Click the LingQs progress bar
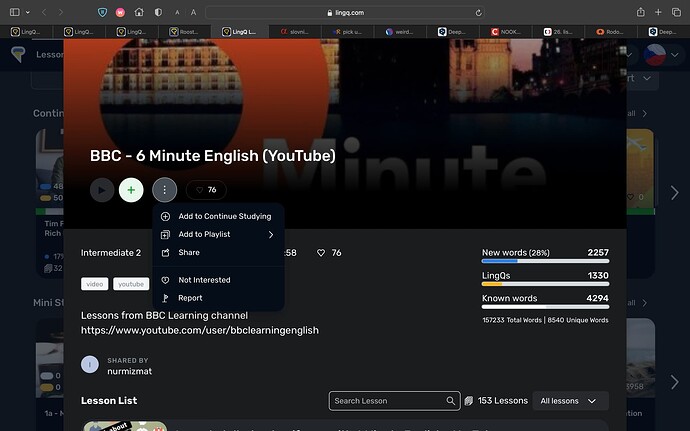Screen dimensions: 690x431 click(x=546, y=284)
